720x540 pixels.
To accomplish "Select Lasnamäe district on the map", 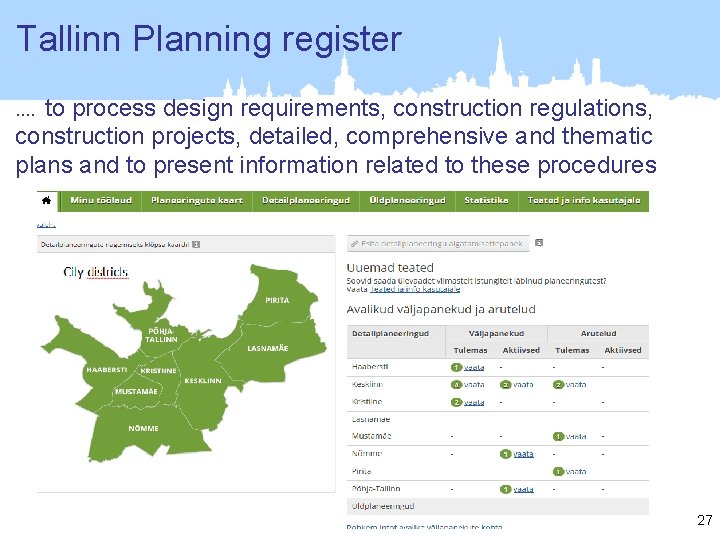I will point(268,349).
